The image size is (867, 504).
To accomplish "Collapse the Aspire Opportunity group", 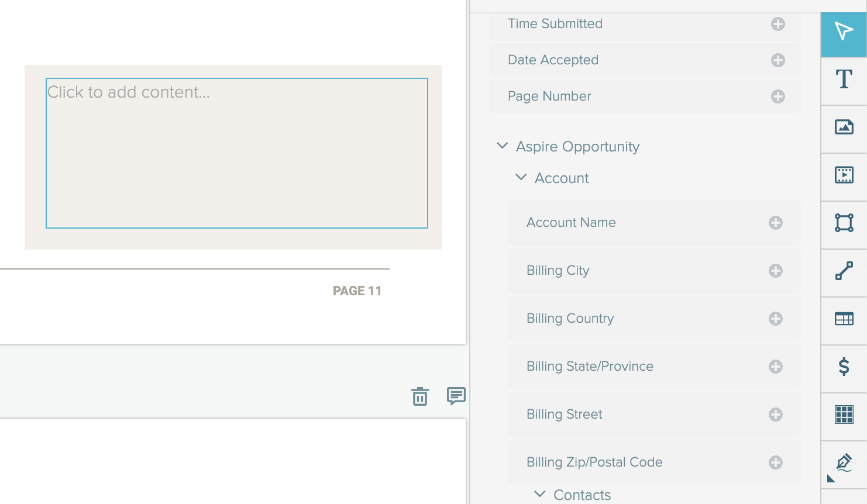I will 502,146.
